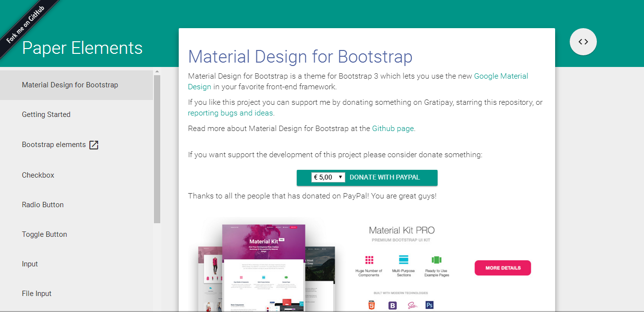Click the Bootstrap B logo icon
The height and width of the screenshot is (312, 644).
pos(392,305)
